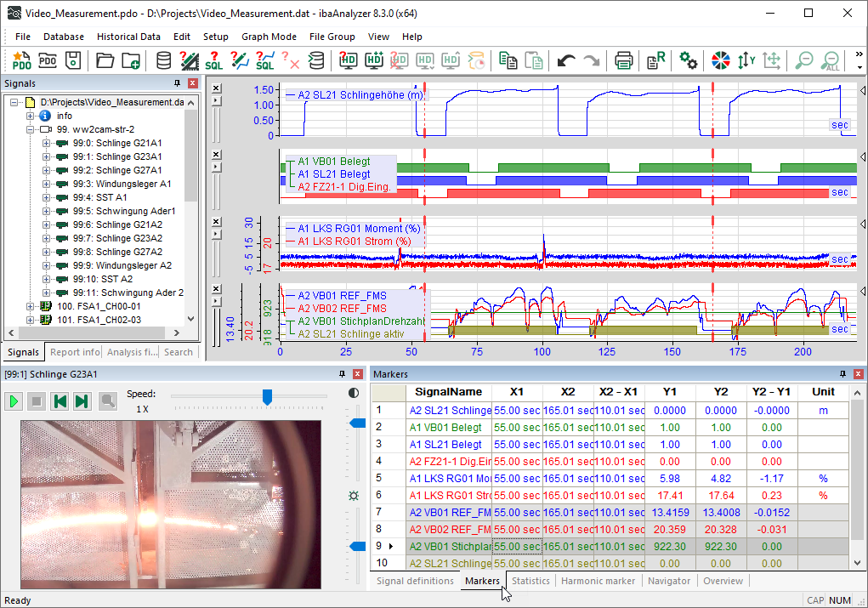Click the new PDO analysis icon

point(22,60)
